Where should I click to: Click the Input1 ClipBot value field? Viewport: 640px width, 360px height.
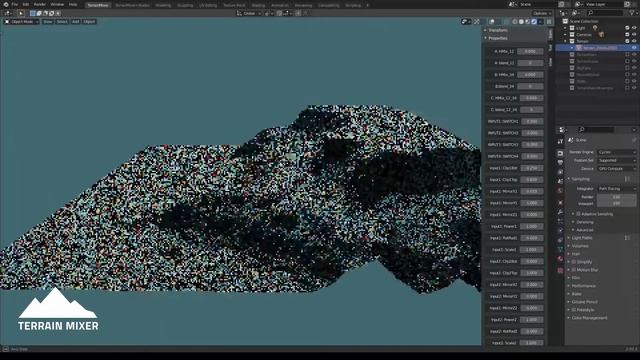pos(532,168)
